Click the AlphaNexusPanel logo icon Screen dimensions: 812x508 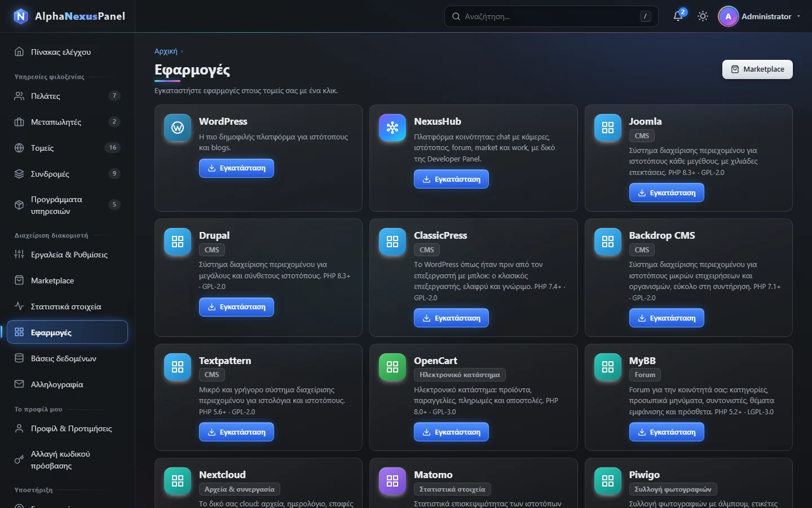[21, 16]
